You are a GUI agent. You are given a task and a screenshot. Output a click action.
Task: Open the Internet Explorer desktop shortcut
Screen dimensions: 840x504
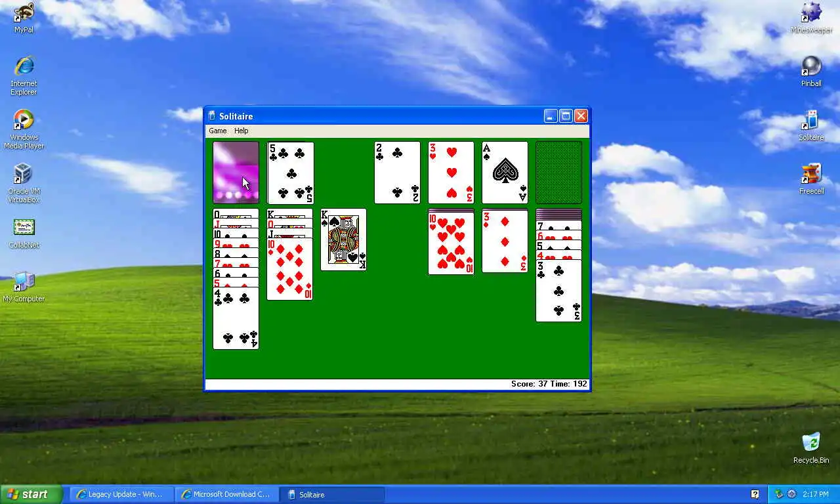click(x=24, y=75)
